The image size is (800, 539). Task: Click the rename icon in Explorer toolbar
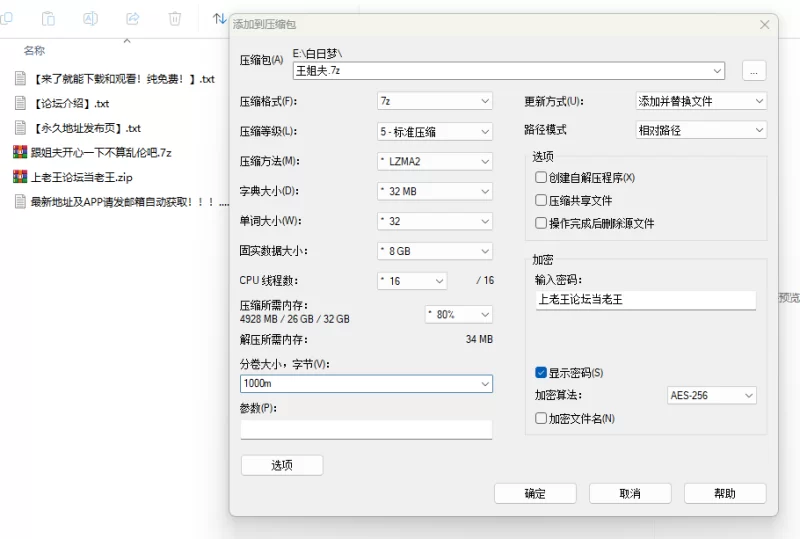(x=90, y=19)
